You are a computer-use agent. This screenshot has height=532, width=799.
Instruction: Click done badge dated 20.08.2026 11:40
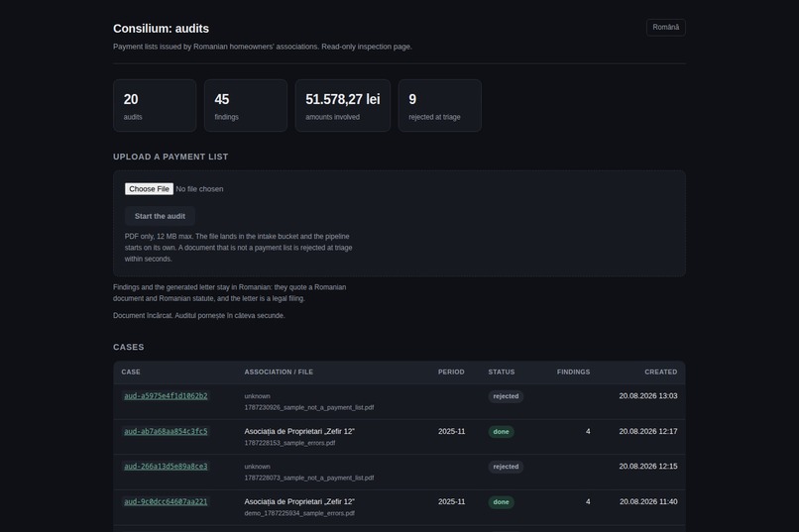pyautogui.click(x=502, y=502)
